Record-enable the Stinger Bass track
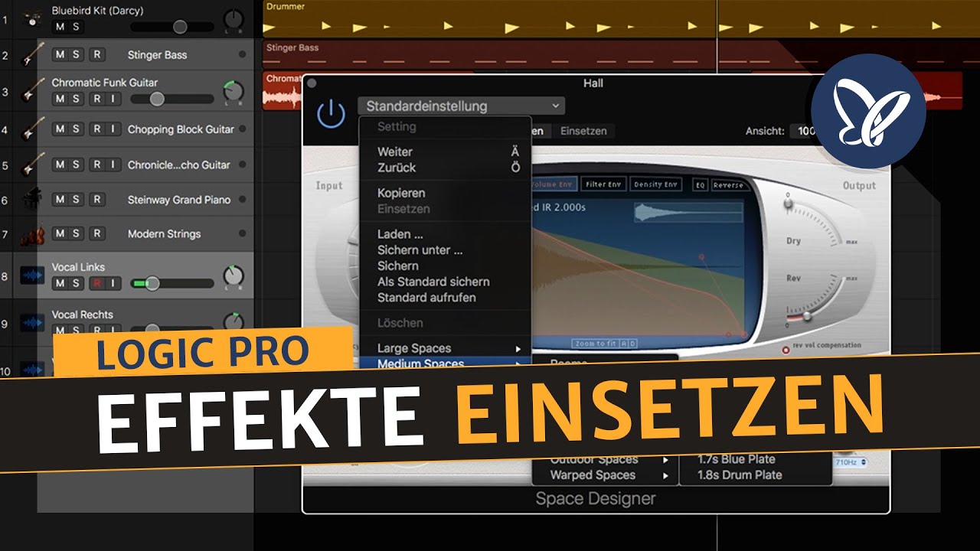 (96, 54)
